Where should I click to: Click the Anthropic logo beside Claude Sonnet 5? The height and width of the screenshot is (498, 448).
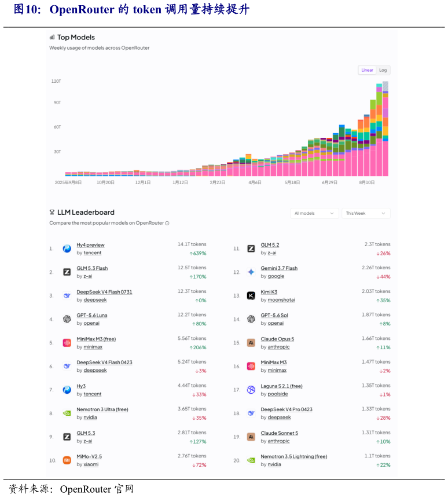[x=251, y=437]
